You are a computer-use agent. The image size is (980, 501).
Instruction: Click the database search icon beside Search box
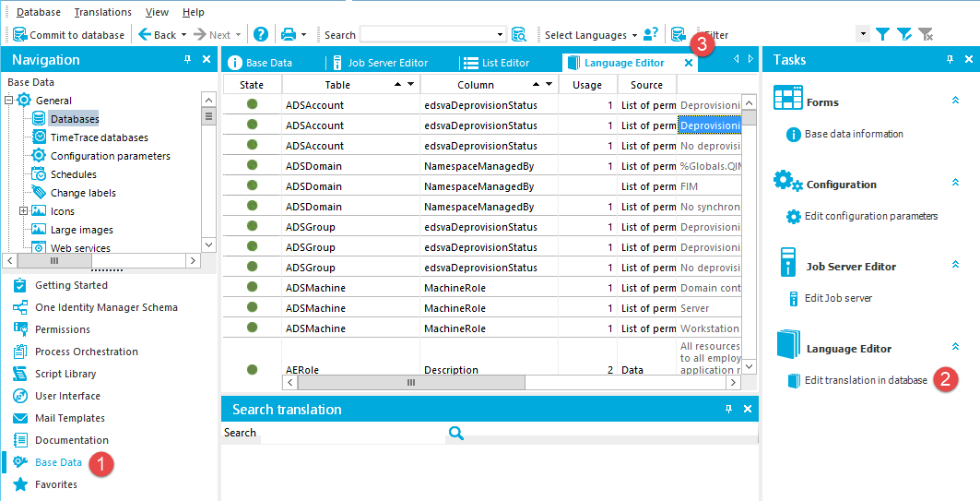click(519, 35)
